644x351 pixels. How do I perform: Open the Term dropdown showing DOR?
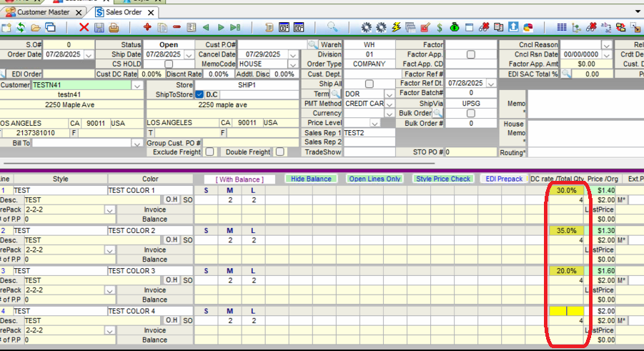(x=390, y=94)
